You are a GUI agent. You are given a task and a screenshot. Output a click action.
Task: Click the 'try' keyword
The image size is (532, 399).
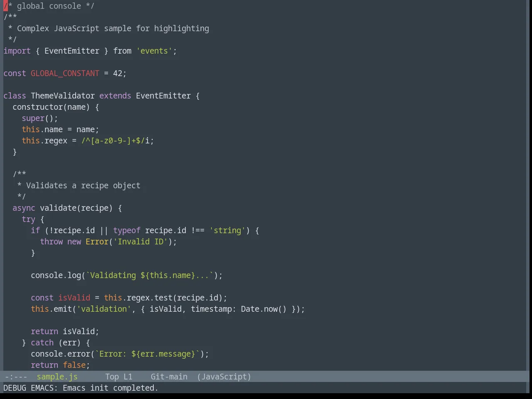(28, 219)
